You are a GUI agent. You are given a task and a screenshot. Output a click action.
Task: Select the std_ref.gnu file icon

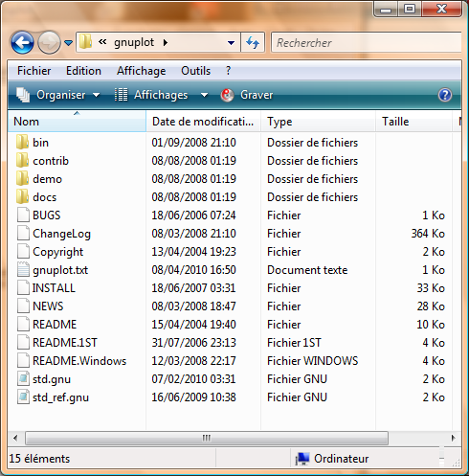pos(23,397)
